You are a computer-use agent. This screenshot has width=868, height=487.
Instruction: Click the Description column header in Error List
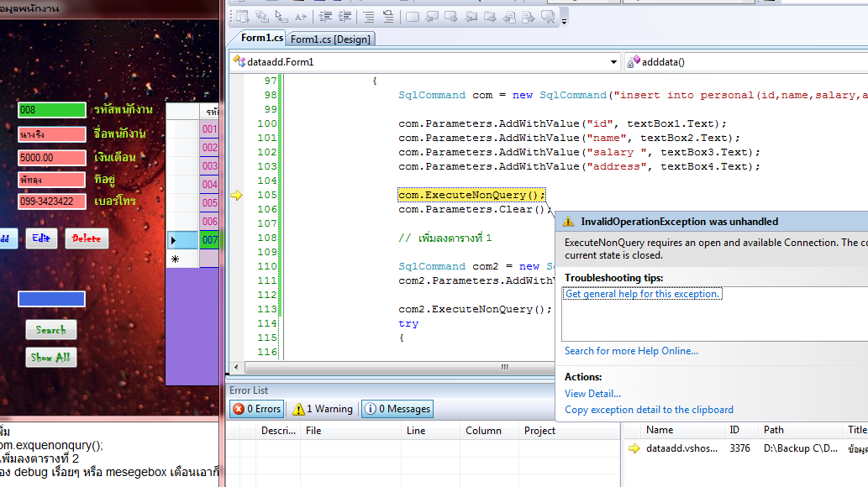pos(278,431)
